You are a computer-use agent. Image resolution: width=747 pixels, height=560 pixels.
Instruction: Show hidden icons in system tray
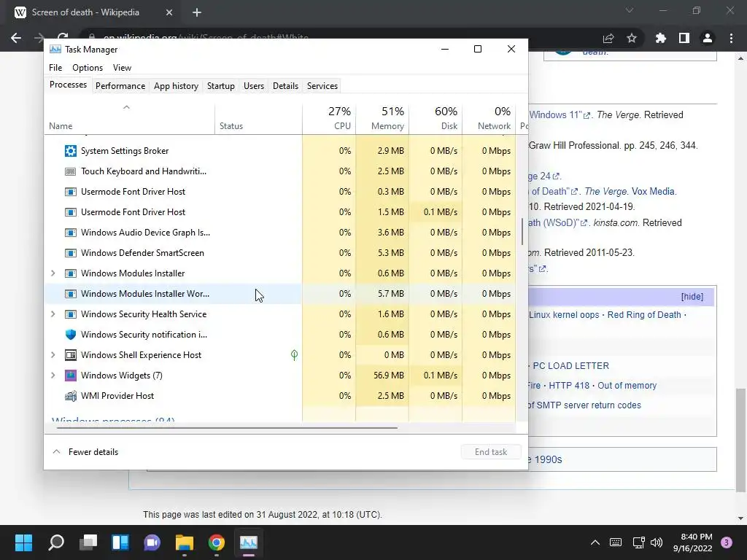tap(595, 542)
